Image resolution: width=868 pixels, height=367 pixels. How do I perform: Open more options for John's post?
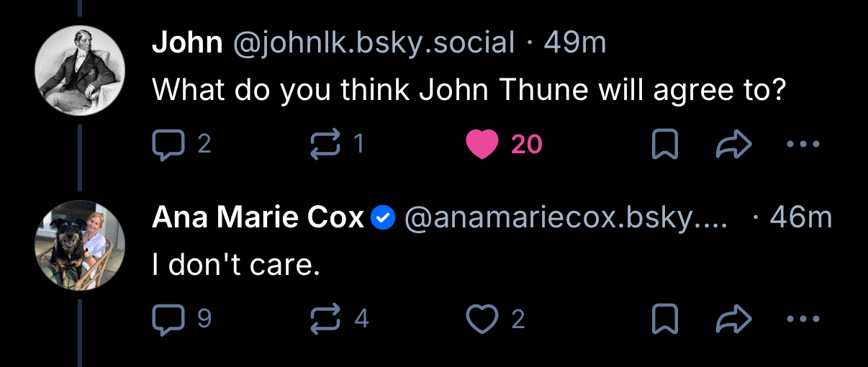[x=803, y=145]
